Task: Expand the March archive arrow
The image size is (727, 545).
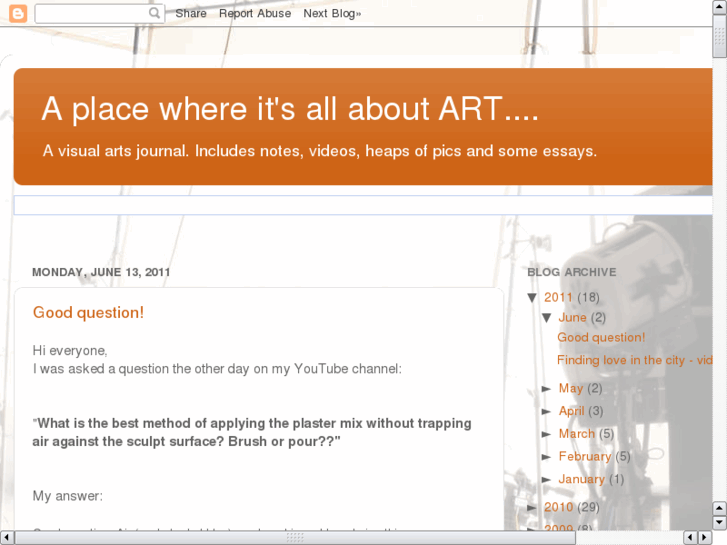Action: [x=547, y=434]
